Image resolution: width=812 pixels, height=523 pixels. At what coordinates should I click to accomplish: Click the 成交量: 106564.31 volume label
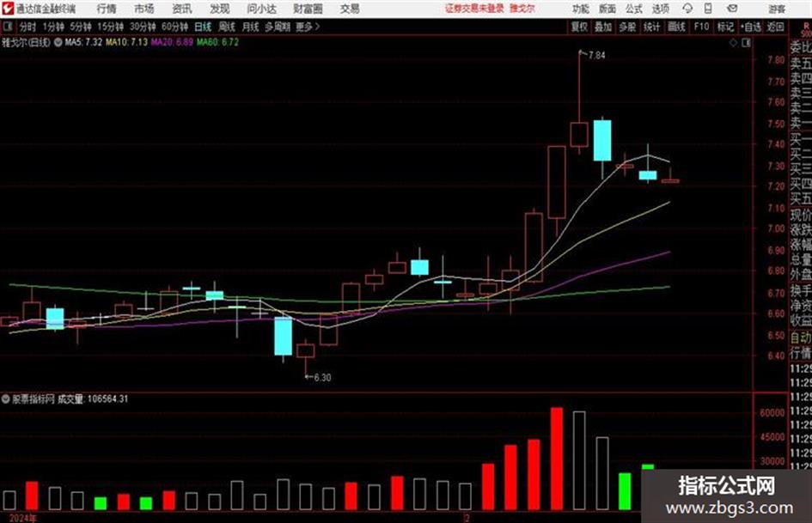(x=93, y=399)
